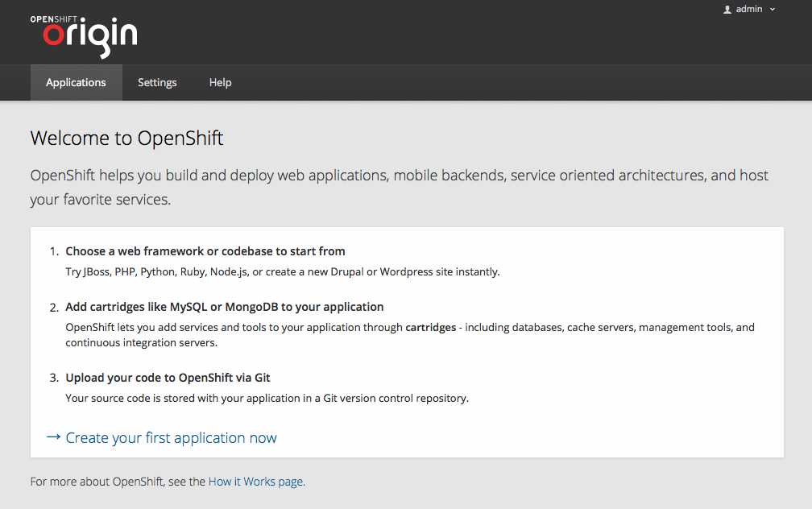Click the Git version control repository sentence
812x509 pixels.
pos(266,398)
